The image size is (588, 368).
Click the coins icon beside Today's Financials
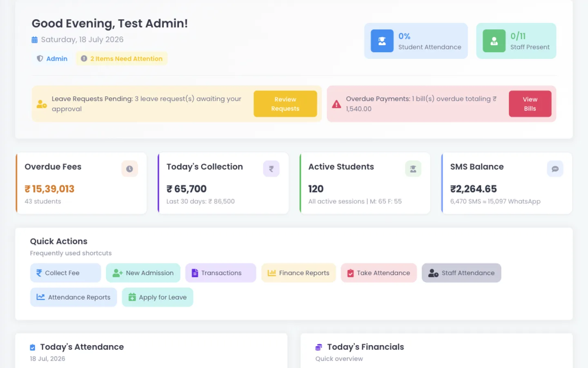318,348
